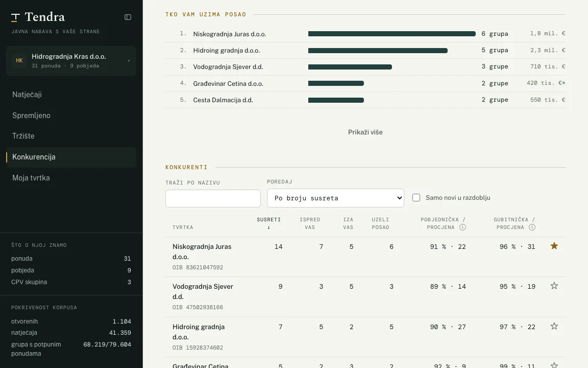Click the HK company avatar badge
The width and height of the screenshot is (588, 368).
19,60
